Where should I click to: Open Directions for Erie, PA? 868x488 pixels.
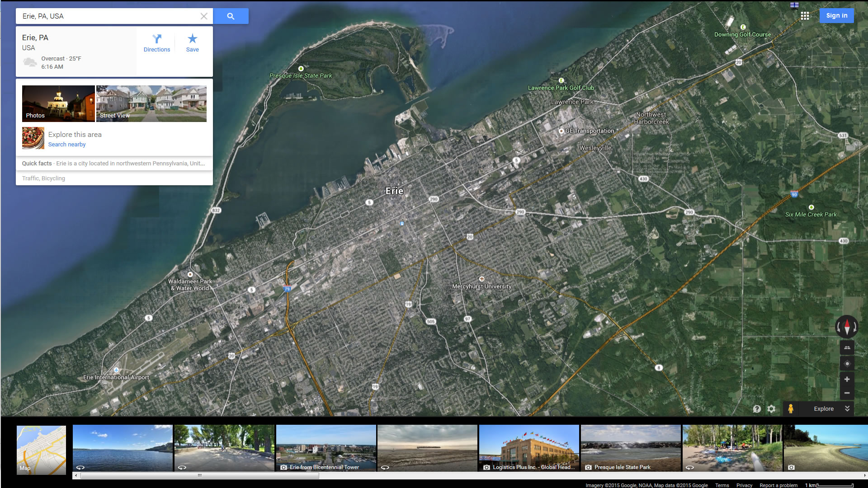(157, 43)
